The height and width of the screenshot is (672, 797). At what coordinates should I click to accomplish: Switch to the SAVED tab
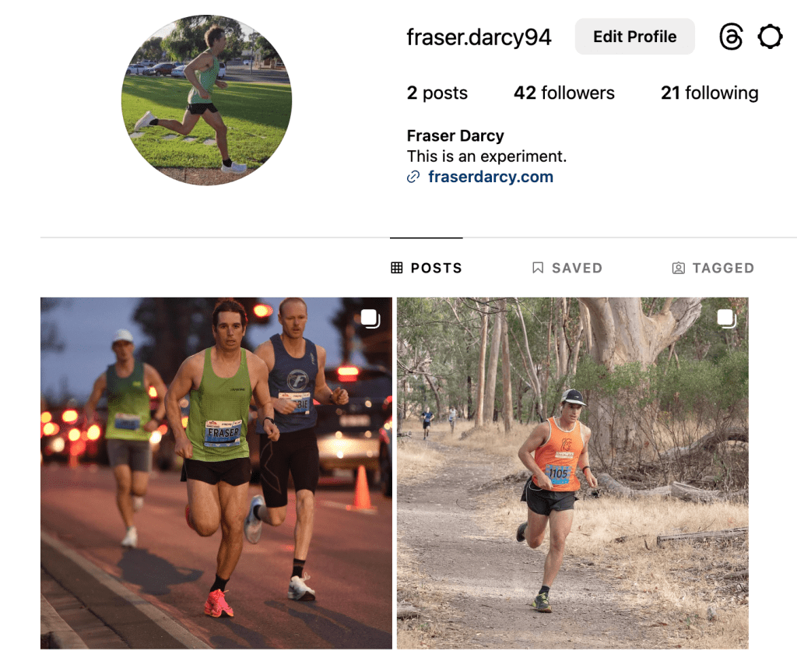[567, 268]
